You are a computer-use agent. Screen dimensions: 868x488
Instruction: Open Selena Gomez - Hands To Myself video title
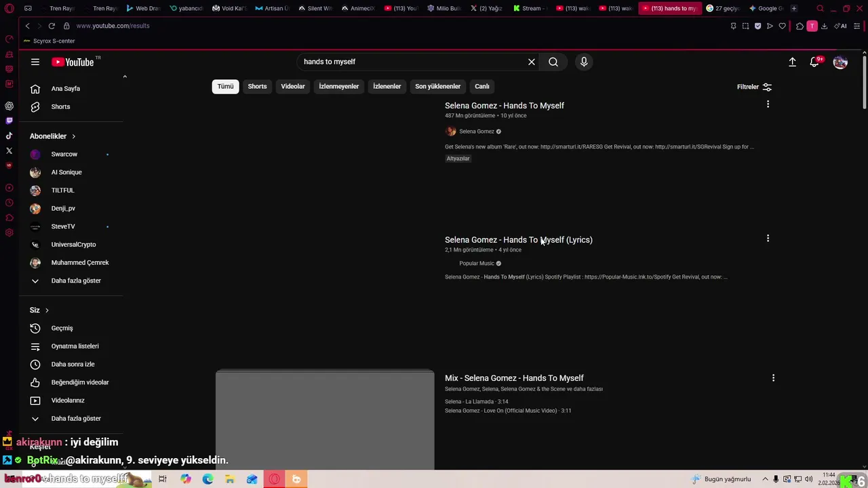[x=505, y=106]
